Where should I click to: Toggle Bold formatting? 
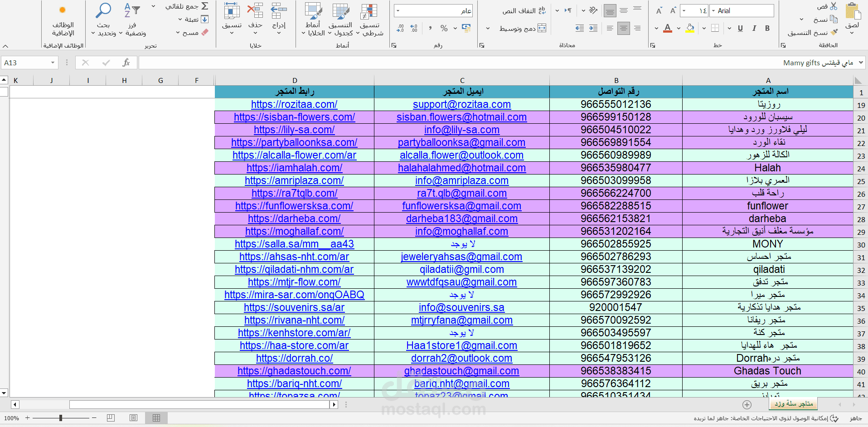[x=767, y=28]
